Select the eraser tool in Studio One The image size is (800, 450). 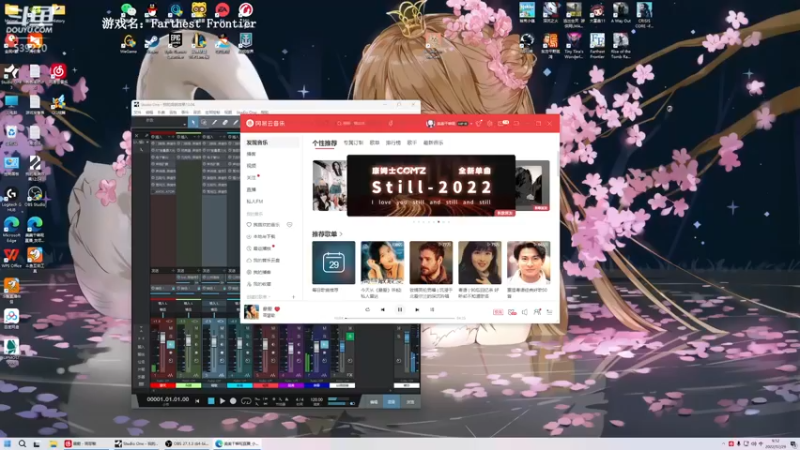point(224,122)
